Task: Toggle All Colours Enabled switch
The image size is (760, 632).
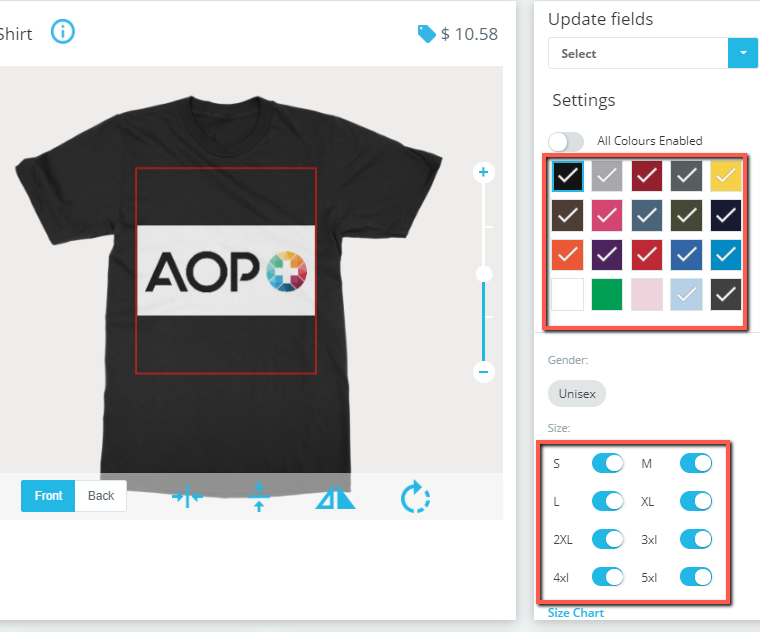Action: (566, 142)
